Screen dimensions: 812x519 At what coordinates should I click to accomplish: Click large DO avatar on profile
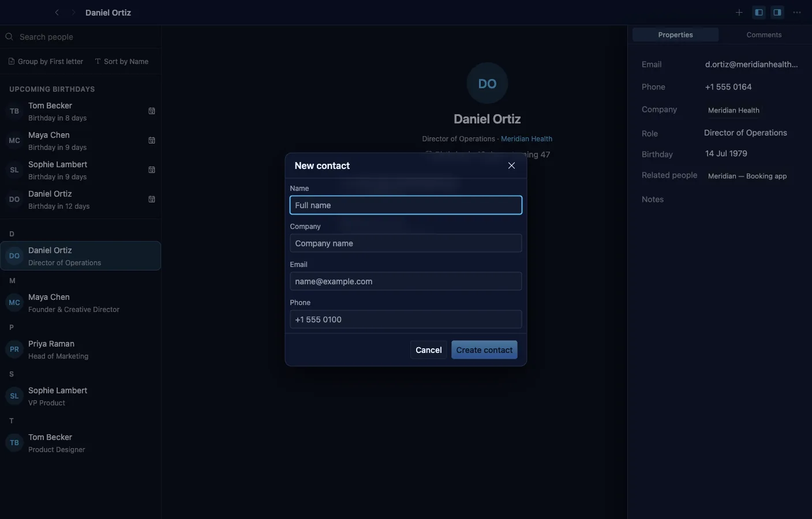tap(487, 84)
